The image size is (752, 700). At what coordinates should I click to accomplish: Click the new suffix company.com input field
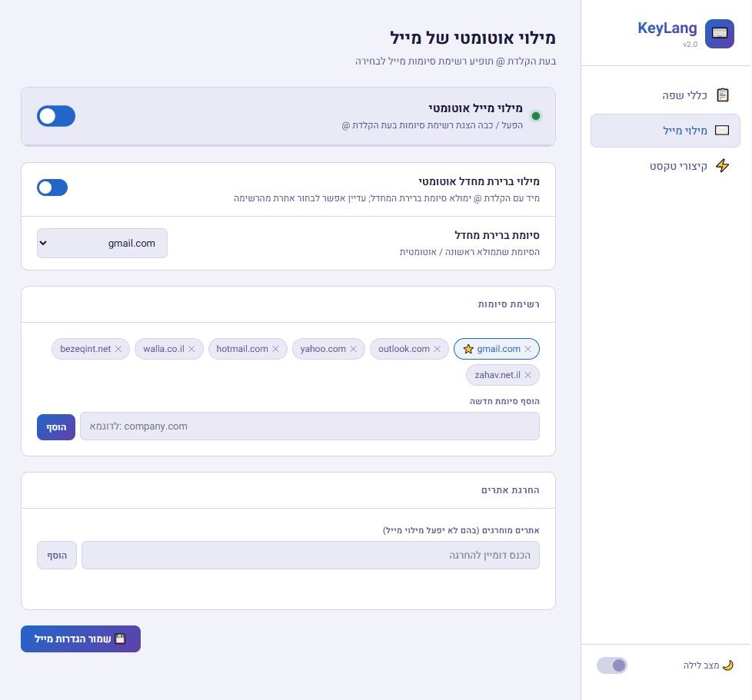pos(309,426)
